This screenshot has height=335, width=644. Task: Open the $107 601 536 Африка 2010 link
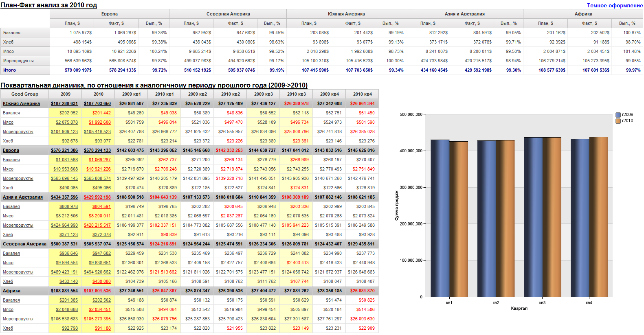click(x=97, y=291)
